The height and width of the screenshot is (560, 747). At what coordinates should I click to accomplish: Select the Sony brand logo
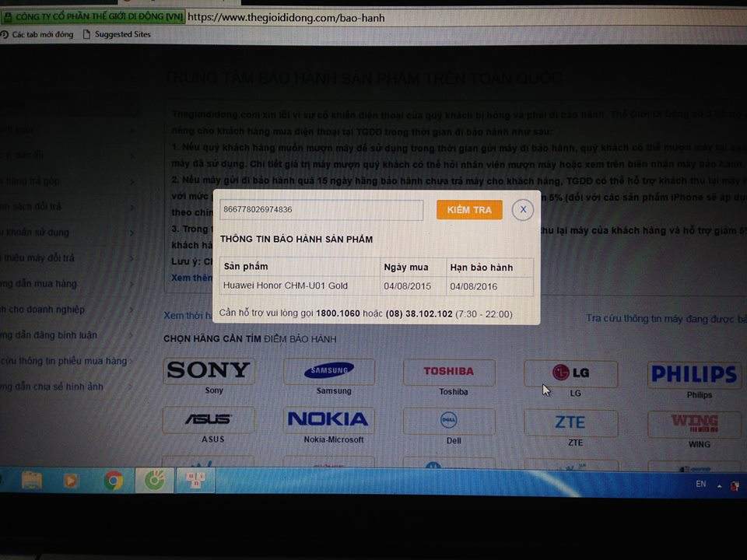click(x=209, y=370)
